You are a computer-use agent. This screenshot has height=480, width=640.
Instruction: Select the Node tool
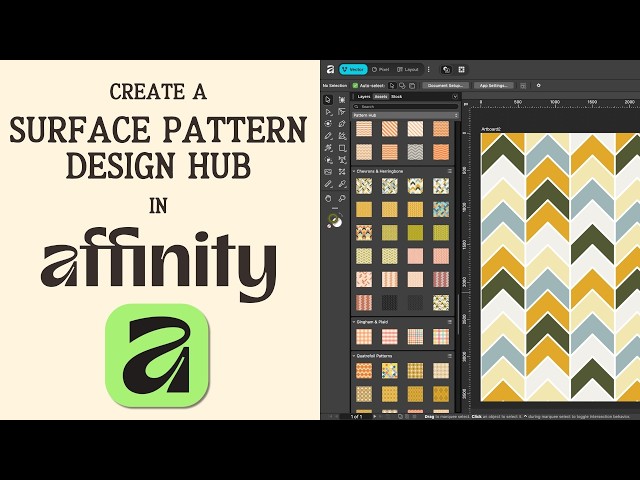pos(328,112)
